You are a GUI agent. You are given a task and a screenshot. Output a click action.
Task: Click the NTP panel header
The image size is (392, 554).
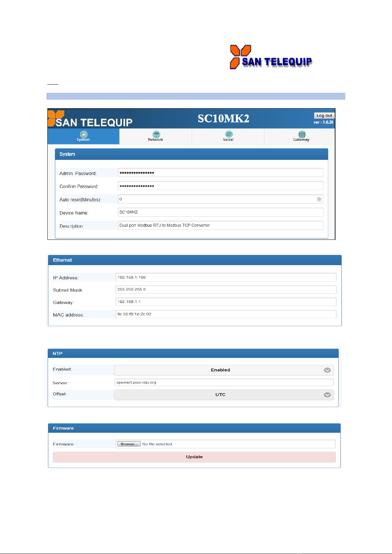click(x=193, y=354)
